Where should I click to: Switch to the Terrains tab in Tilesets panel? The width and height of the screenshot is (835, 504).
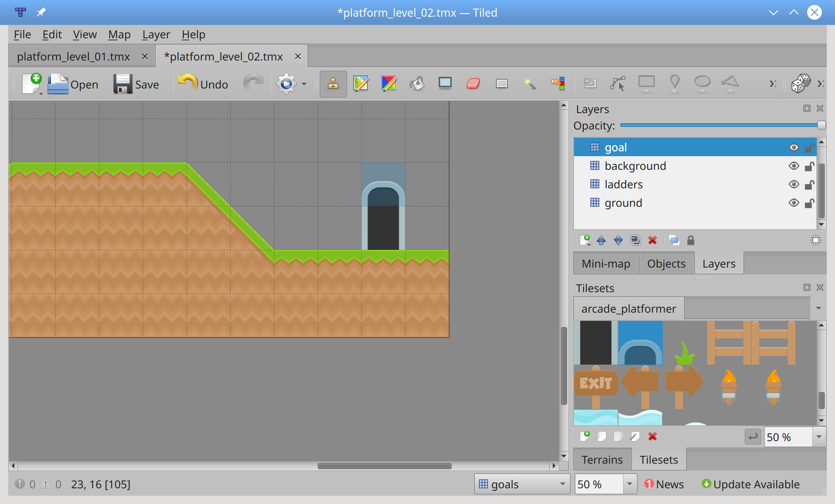[602, 459]
